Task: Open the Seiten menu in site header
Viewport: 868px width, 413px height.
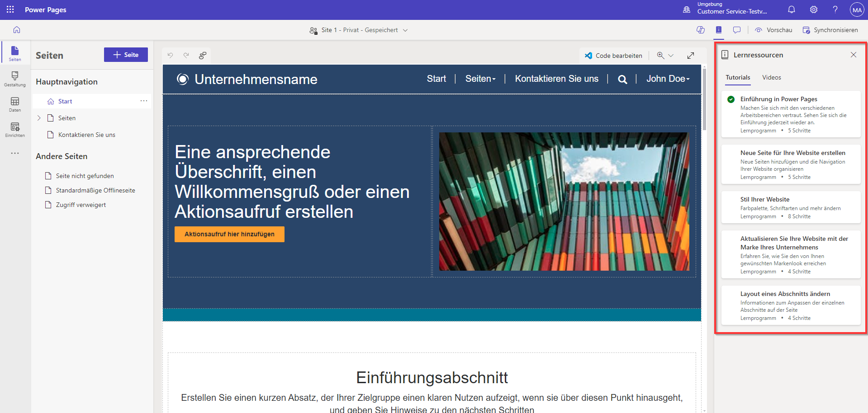Action: click(480, 79)
